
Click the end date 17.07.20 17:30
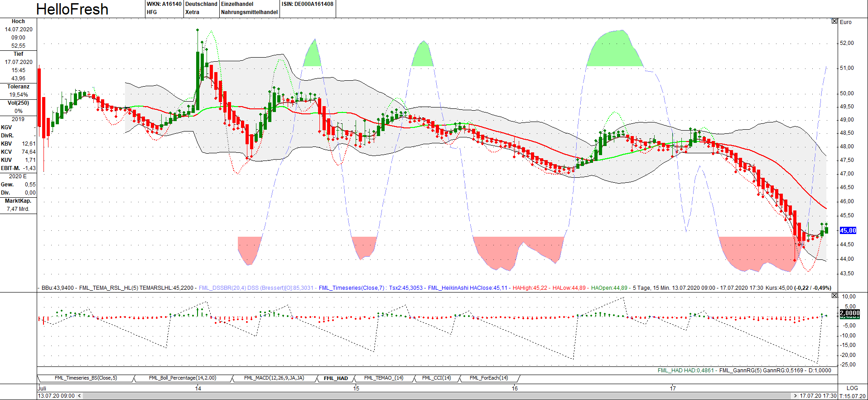coord(818,396)
